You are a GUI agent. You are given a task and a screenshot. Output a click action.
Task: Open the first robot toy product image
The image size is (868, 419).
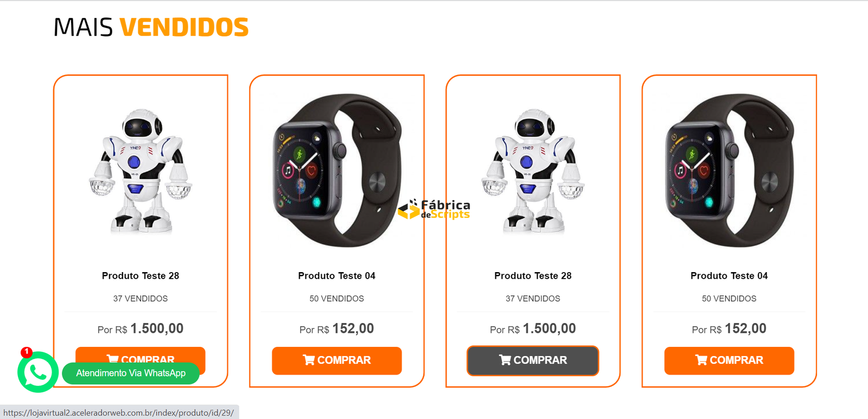click(x=141, y=171)
